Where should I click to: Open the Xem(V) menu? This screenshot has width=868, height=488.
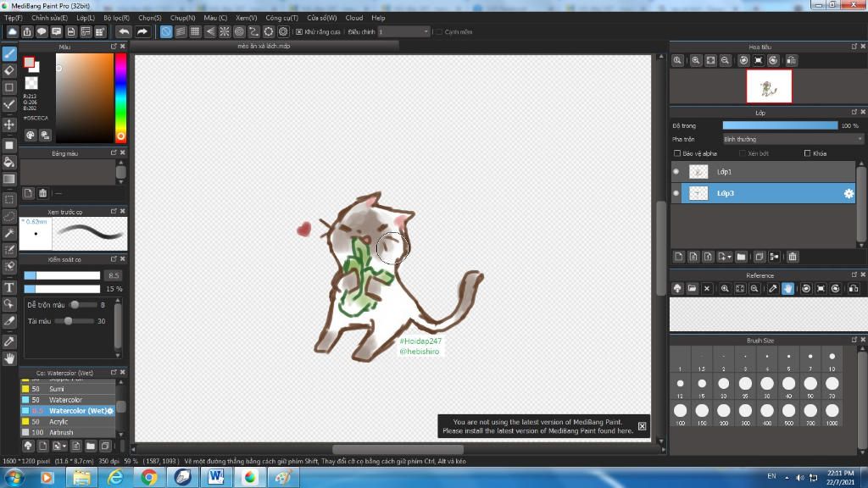pyautogui.click(x=247, y=18)
